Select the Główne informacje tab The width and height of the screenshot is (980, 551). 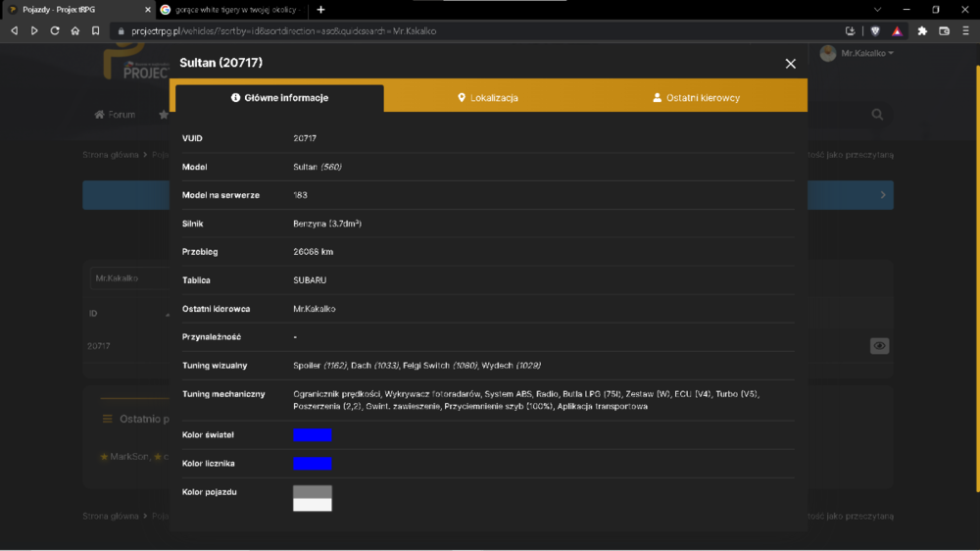[x=279, y=98]
